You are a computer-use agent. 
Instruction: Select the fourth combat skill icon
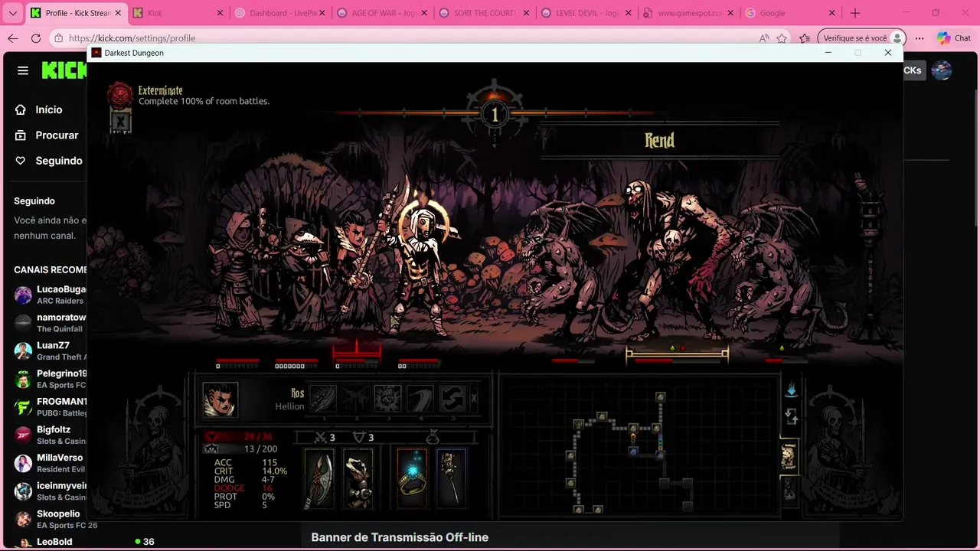420,399
